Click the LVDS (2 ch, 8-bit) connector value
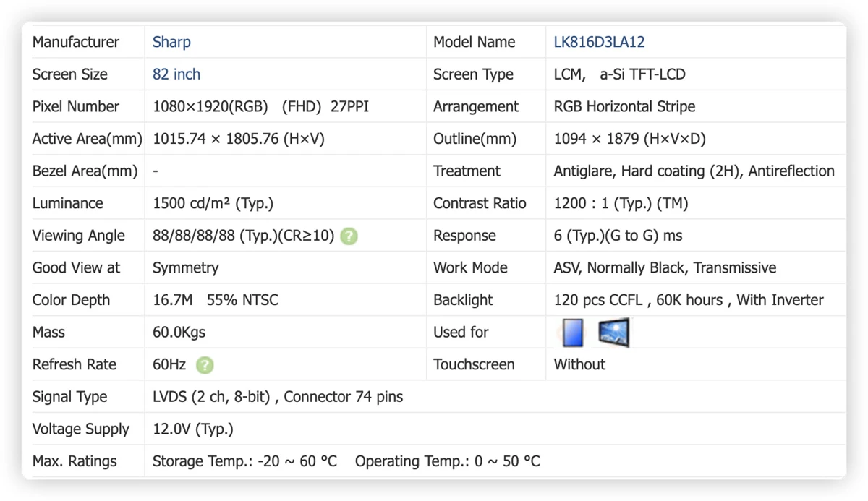The width and height of the screenshot is (868, 501). point(278,397)
